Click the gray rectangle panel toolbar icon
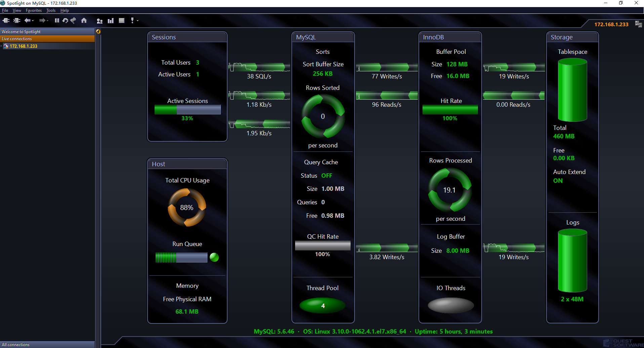Image resolution: width=644 pixels, height=348 pixels. tap(122, 21)
